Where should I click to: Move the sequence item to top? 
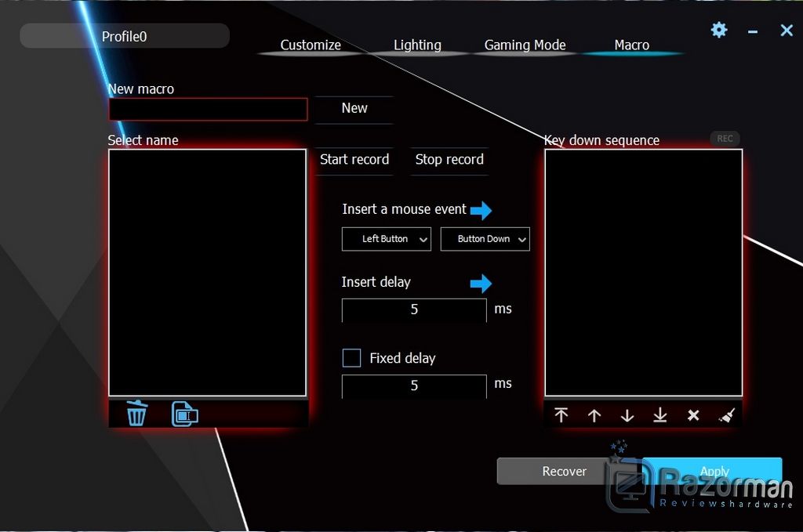point(561,414)
